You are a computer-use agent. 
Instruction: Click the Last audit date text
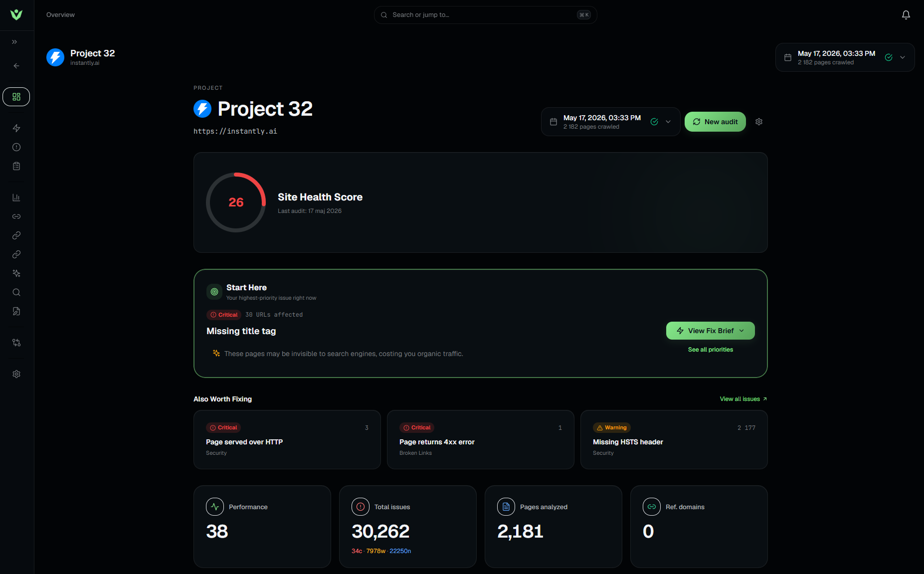tap(310, 211)
